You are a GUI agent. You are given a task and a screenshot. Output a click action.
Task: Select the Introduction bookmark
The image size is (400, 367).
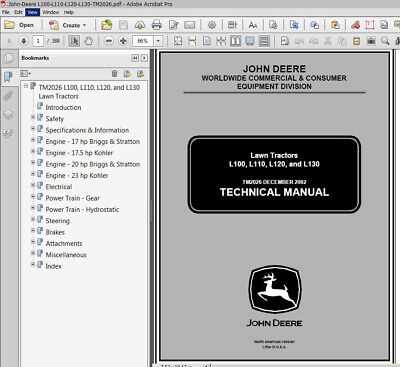click(x=63, y=107)
